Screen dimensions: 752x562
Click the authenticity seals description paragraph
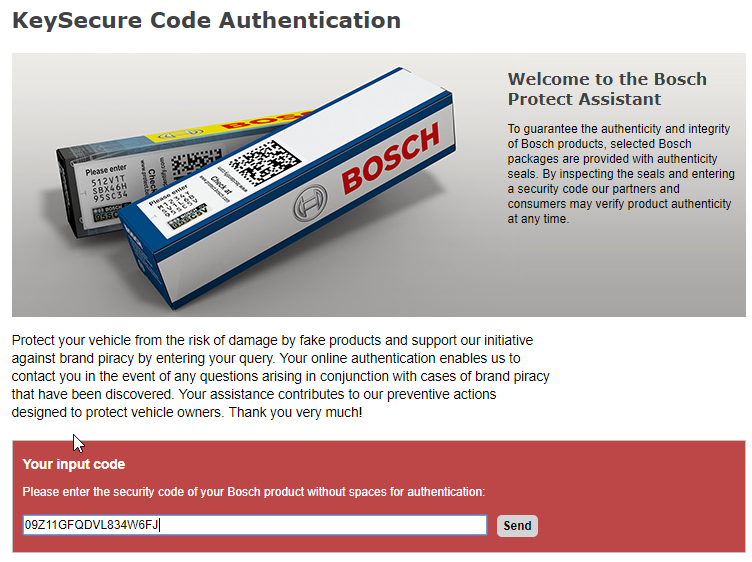(621, 174)
